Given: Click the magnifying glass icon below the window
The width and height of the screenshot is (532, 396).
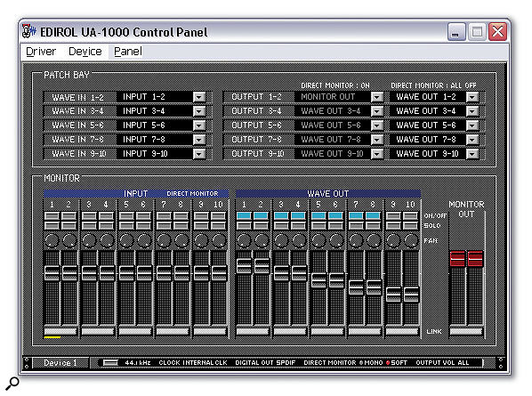Looking at the screenshot, I should coord(12,384).
